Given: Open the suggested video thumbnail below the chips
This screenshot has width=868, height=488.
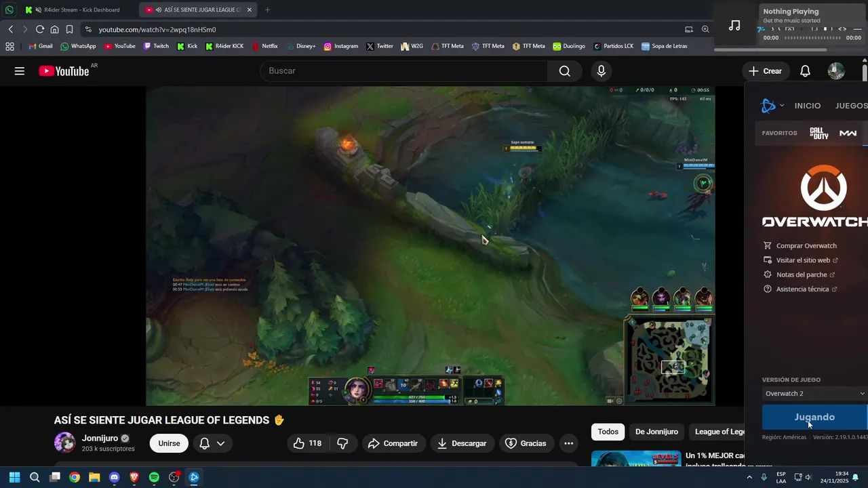Looking at the screenshot, I should click(636, 459).
